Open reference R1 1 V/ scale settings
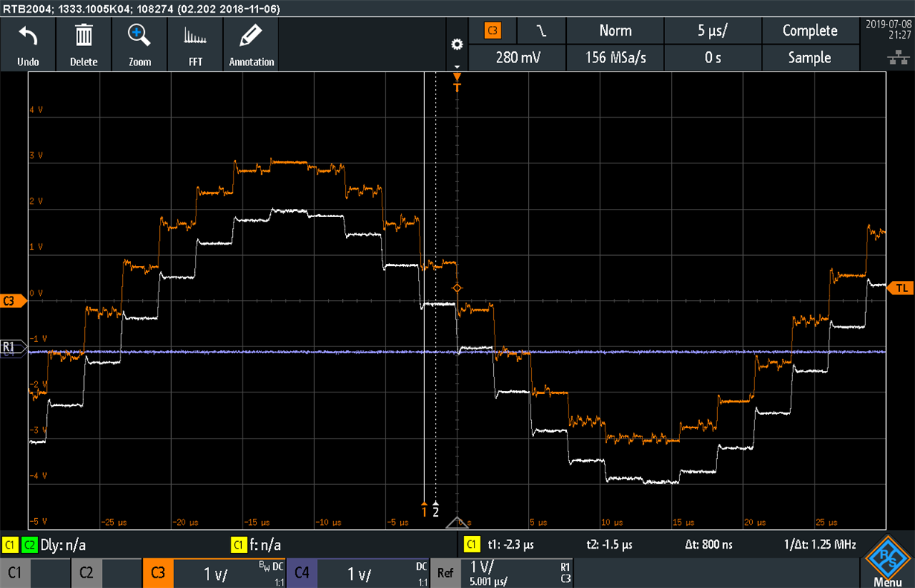The width and height of the screenshot is (915, 588). (x=517, y=572)
